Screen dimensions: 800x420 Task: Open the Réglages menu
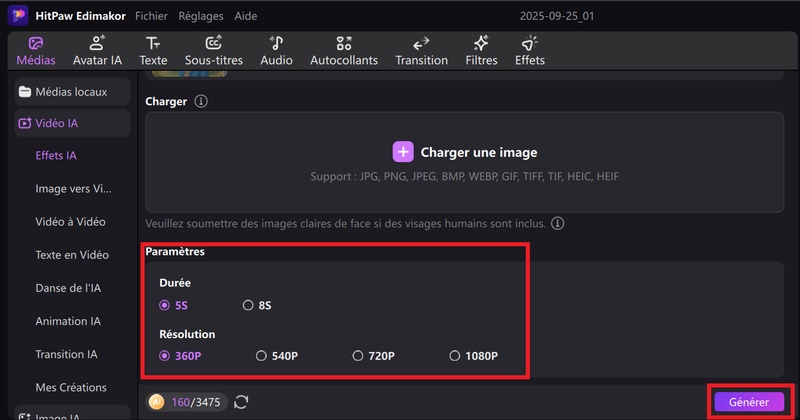pos(201,17)
